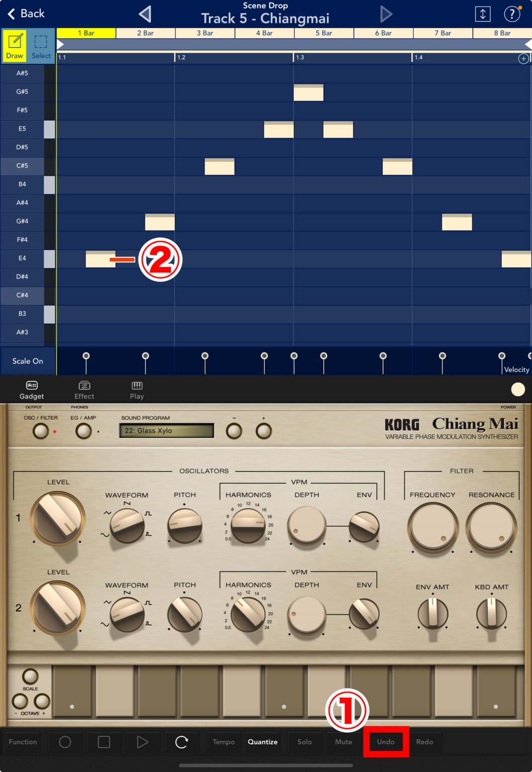Go to the next track arrow
This screenshot has height=772, width=532.
(386, 14)
